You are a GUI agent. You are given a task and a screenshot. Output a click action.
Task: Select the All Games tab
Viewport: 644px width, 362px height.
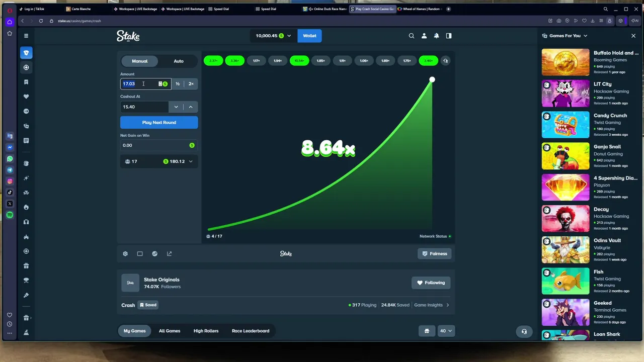[170, 331]
